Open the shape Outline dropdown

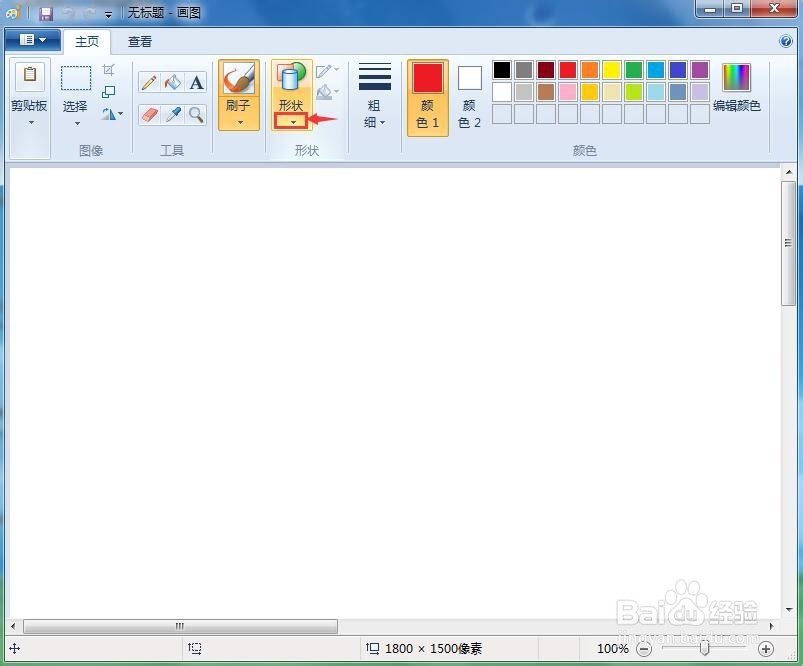(x=327, y=71)
